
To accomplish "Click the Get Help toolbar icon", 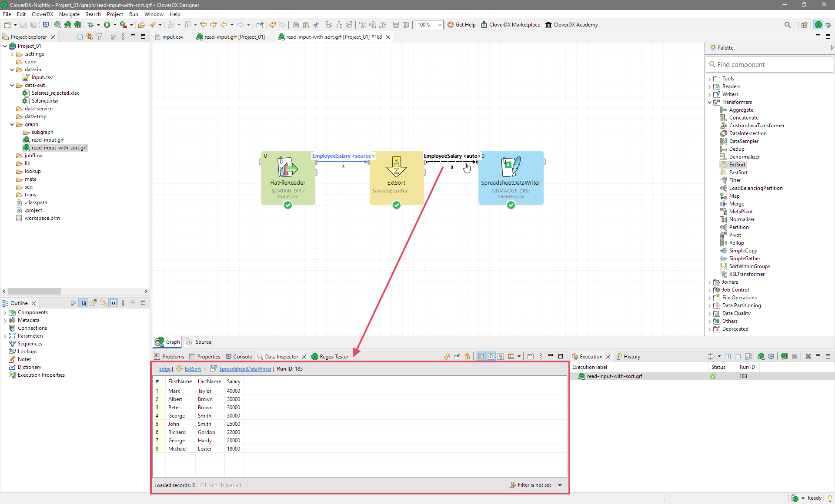I will click(x=461, y=25).
